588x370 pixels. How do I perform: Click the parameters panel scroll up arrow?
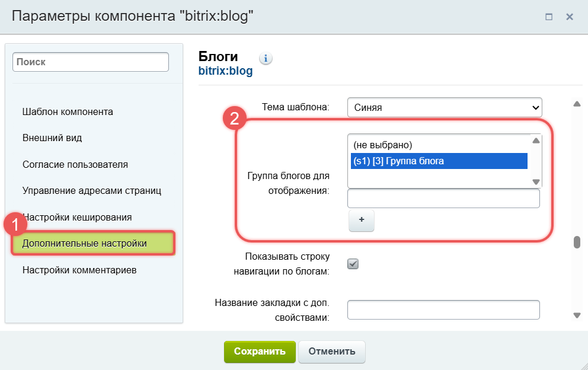coord(577,104)
